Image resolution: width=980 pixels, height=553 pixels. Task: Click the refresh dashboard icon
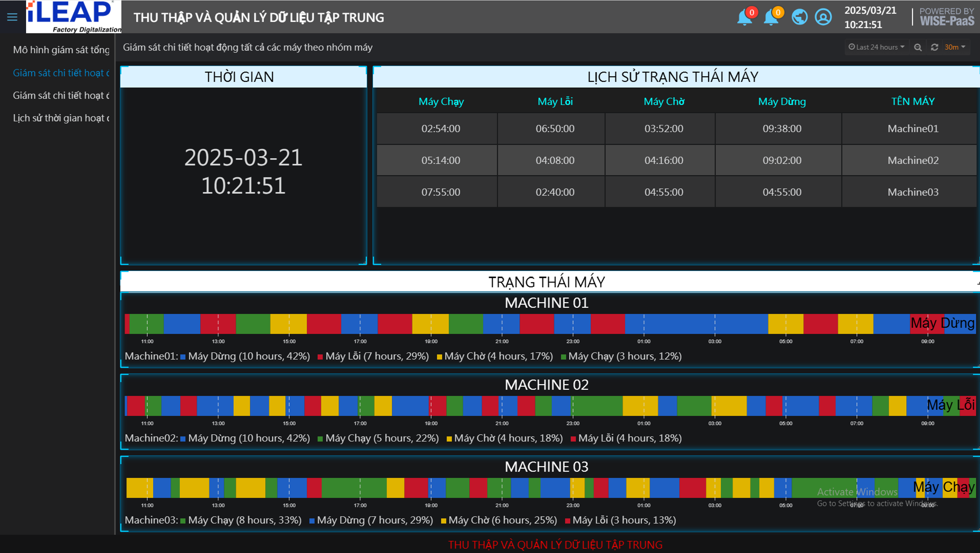(934, 47)
